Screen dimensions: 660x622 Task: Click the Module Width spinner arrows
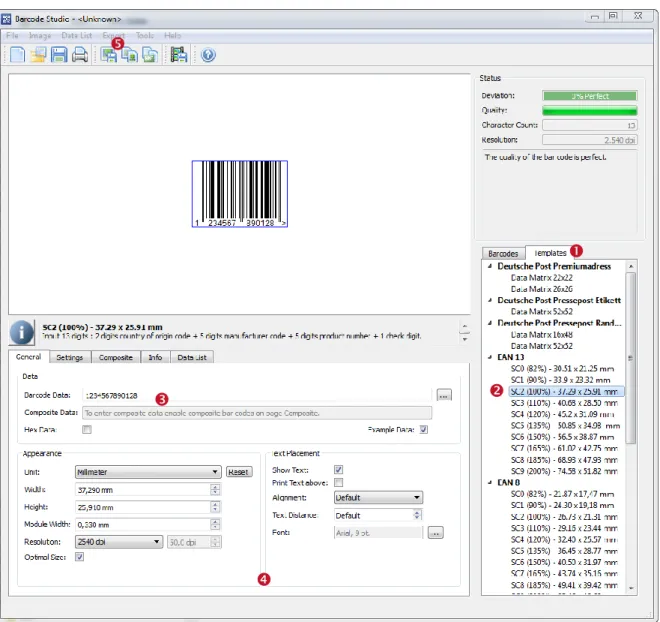(215, 524)
